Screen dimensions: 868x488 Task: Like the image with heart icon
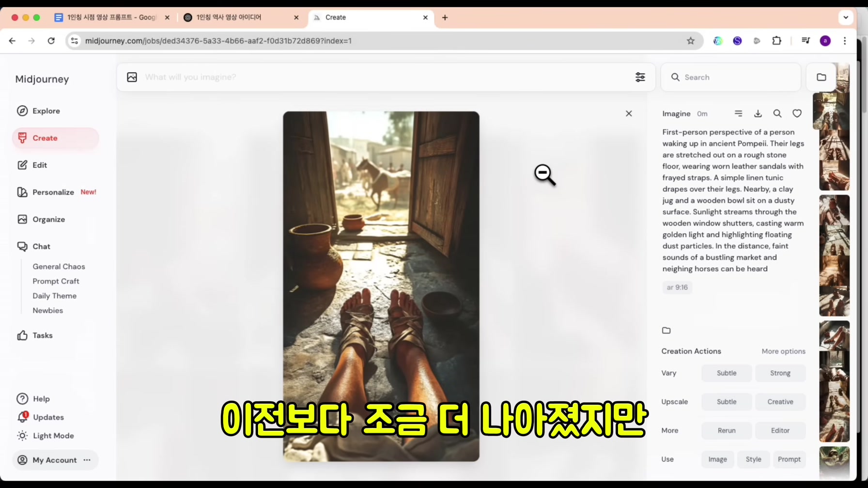pyautogui.click(x=797, y=113)
